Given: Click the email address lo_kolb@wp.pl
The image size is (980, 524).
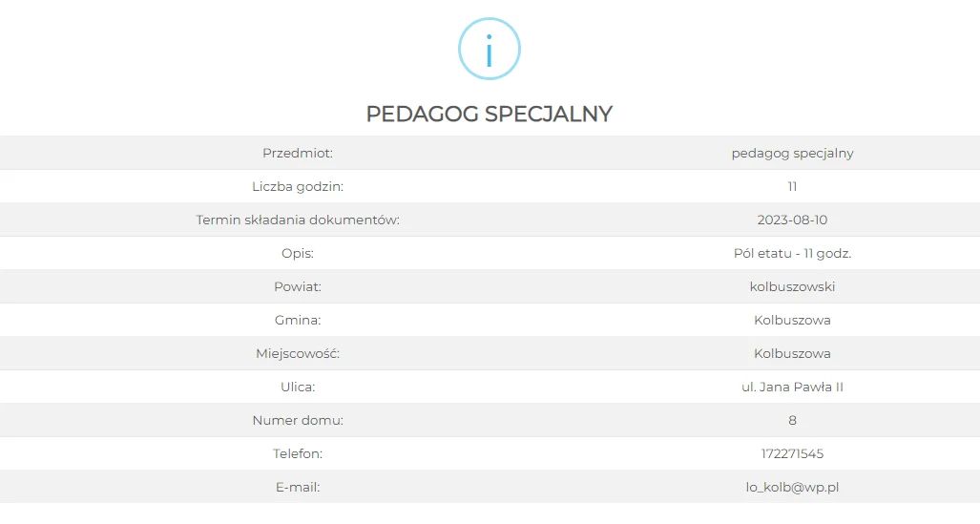Looking at the screenshot, I should pos(792,487).
